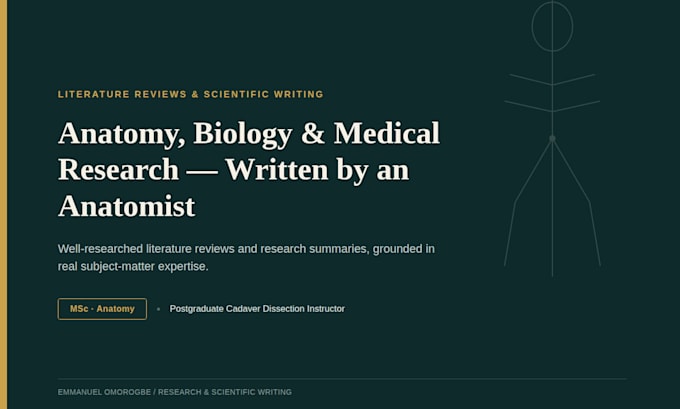The width and height of the screenshot is (680, 409).
Task: Click the word 'Research' in headline
Action: click(x=118, y=170)
